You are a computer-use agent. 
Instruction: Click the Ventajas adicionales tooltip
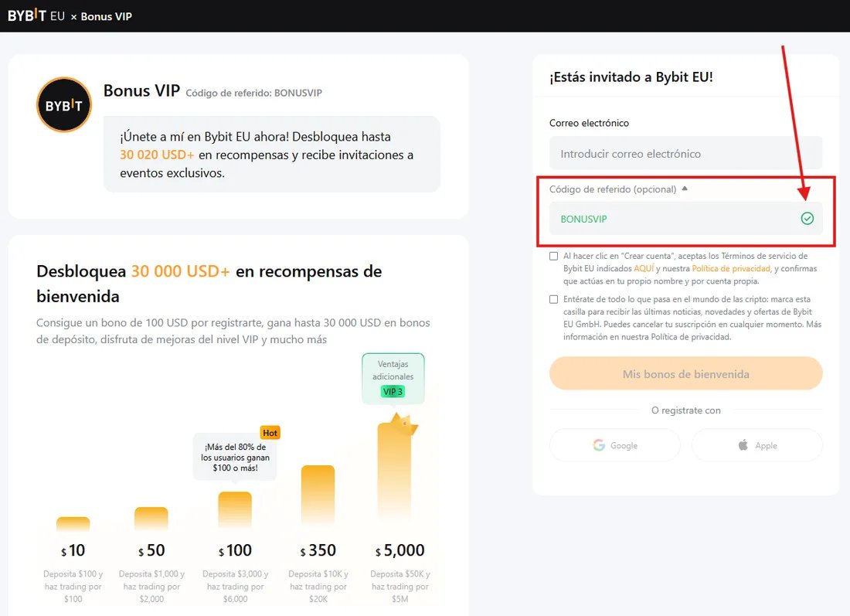coord(393,379)
